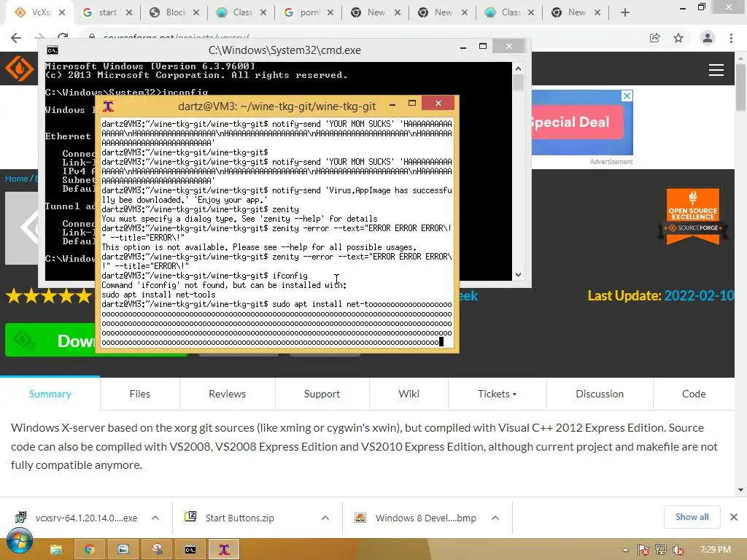Open the Chrome profile avatar
This screenshot has height=560, width=747.
[x=708, y=38]
